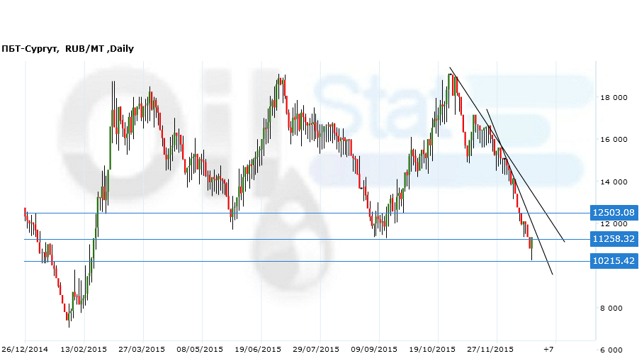This screenshot has width=644, height=361.
Task: Select the 09/09/2015 date label
Action: (375, 350)
